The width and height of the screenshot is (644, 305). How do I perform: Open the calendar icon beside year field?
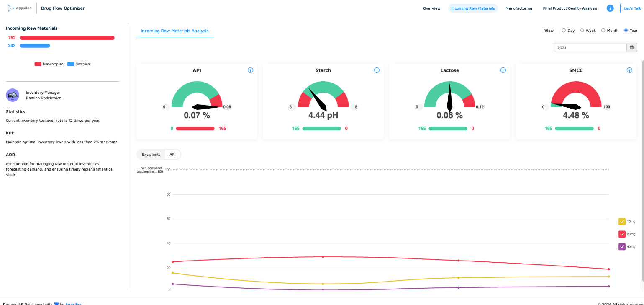click(x=632, y=47)
